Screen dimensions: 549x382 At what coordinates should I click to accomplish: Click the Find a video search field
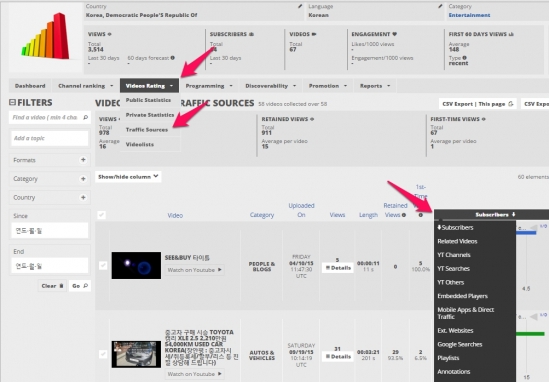pos(50,117)
